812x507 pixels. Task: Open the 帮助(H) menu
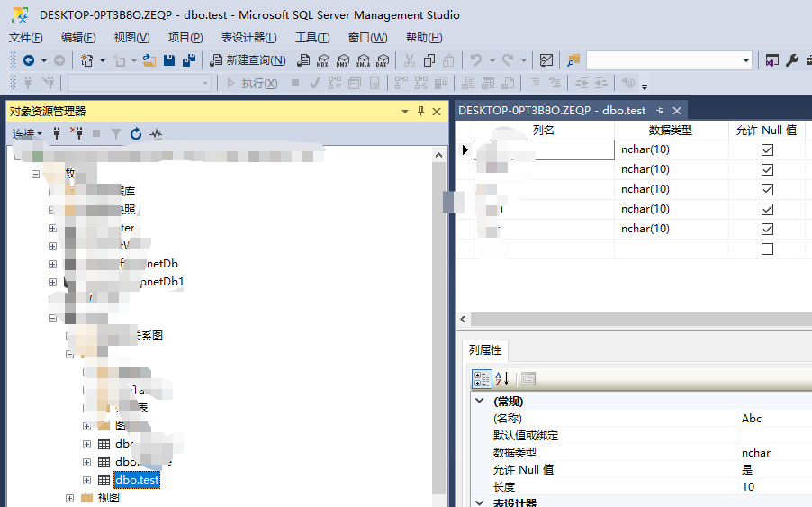coord(424,37)
